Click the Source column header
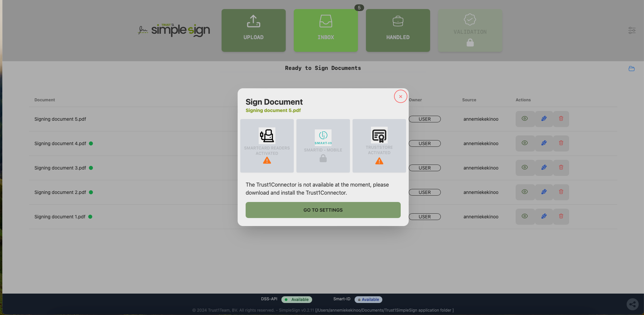This screenshot has height=315, width=644. [x=469, y=100]
